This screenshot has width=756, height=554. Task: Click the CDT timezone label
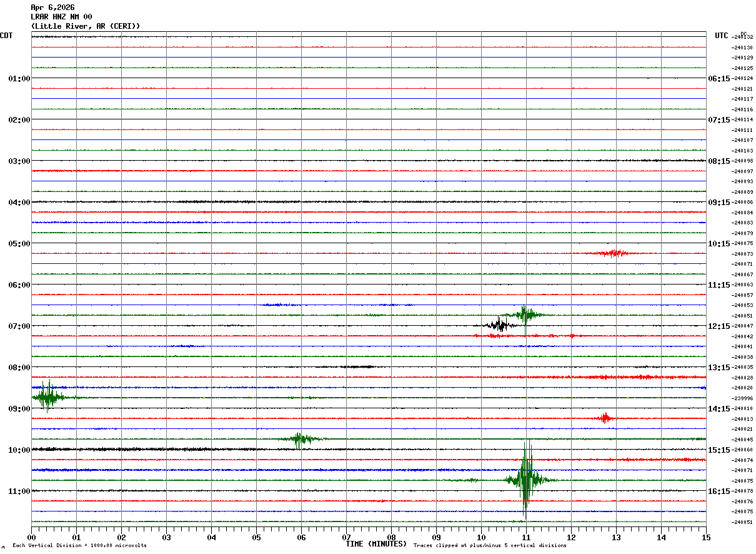point(6,36)
